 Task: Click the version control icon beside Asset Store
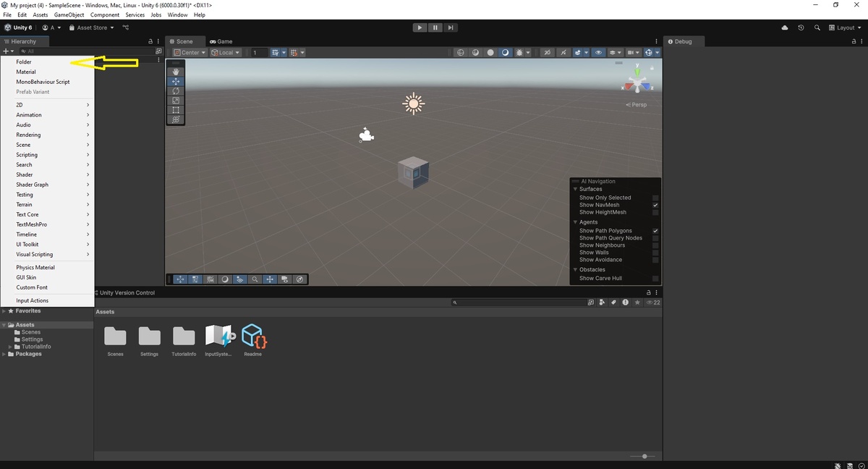[x=125, y=28]
